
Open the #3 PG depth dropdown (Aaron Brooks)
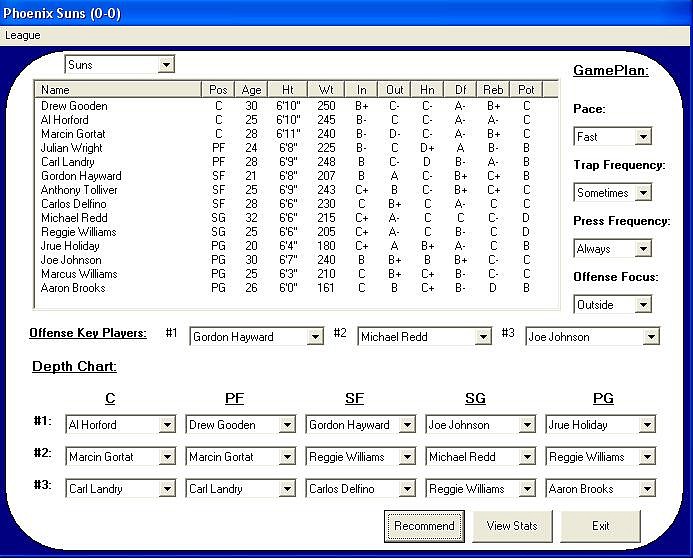click(601, 489)
